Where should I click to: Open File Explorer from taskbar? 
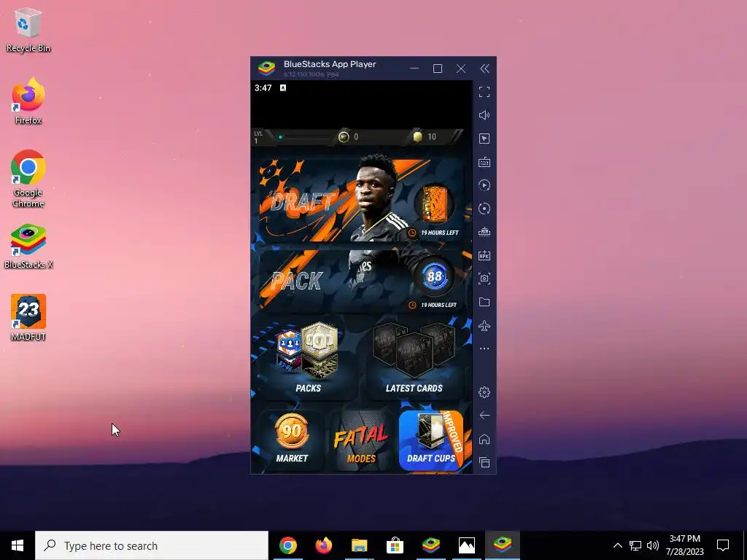click(x=359, y=545)
